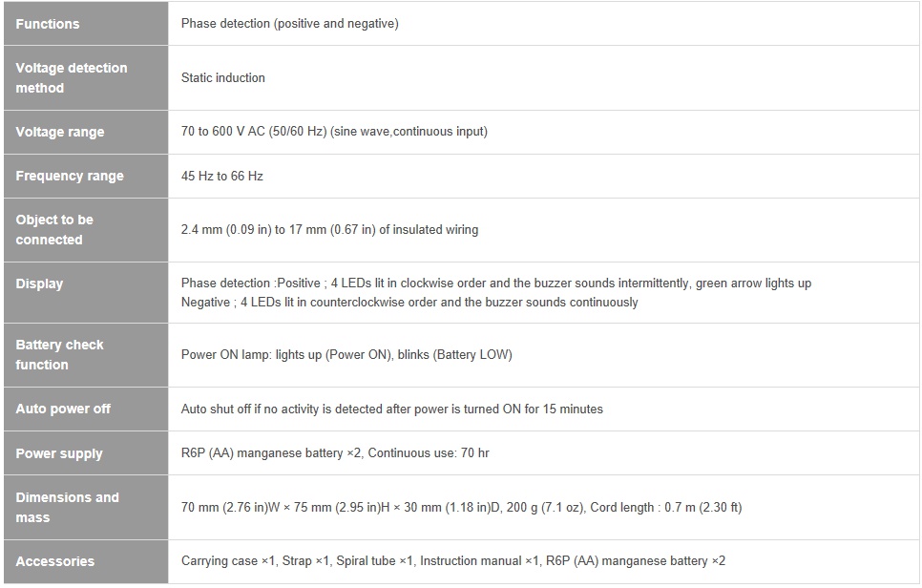Click the Phase detection positive and negative text
Image resolution: width=922 pixels, height=588 pixels.
point(290,24)
